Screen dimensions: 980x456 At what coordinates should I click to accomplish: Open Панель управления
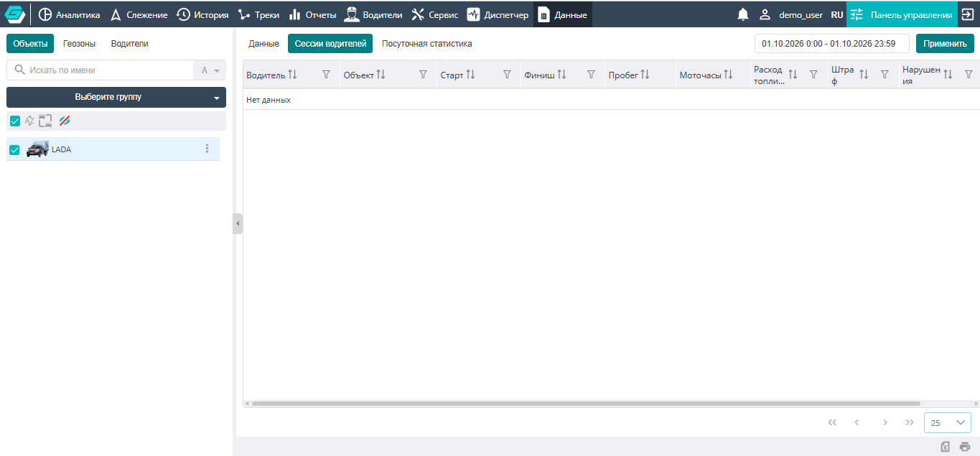902,14
